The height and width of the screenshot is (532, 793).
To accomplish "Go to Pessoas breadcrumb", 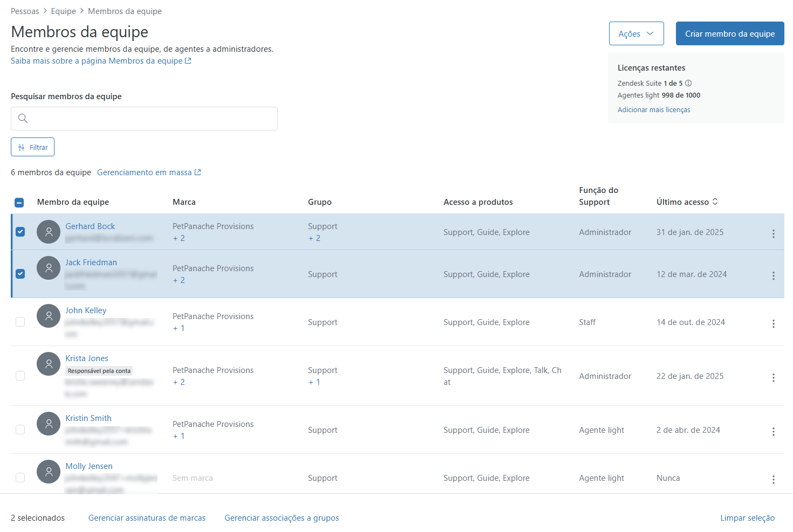I will (25, 11).
